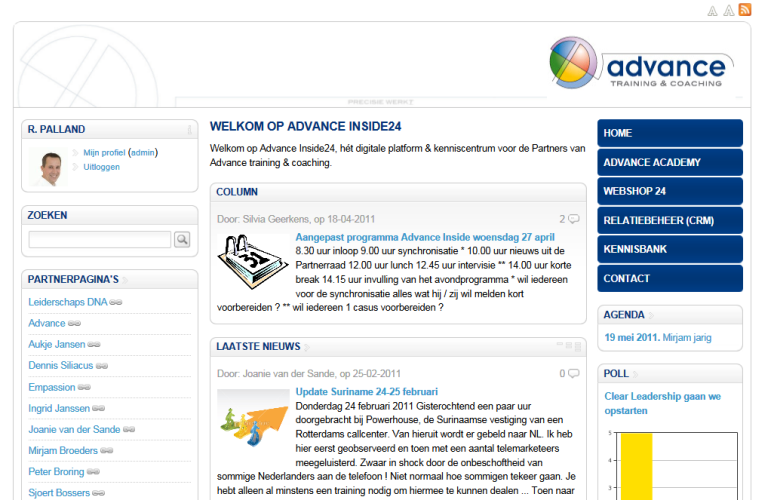Screen dimensions: 765x500
Task: Click the arrow image of Suriname news
Action: point(253,418)
